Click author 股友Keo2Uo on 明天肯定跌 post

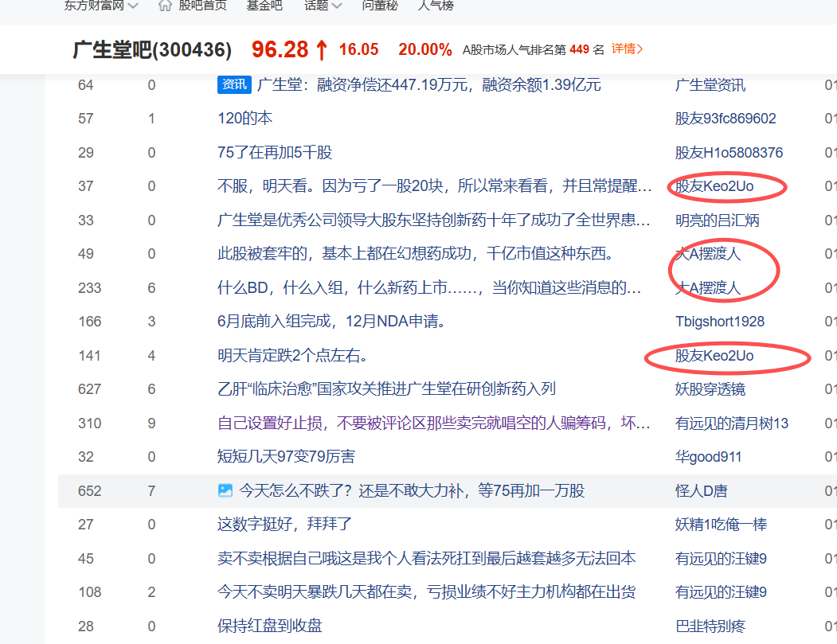[x=714, y=355]
